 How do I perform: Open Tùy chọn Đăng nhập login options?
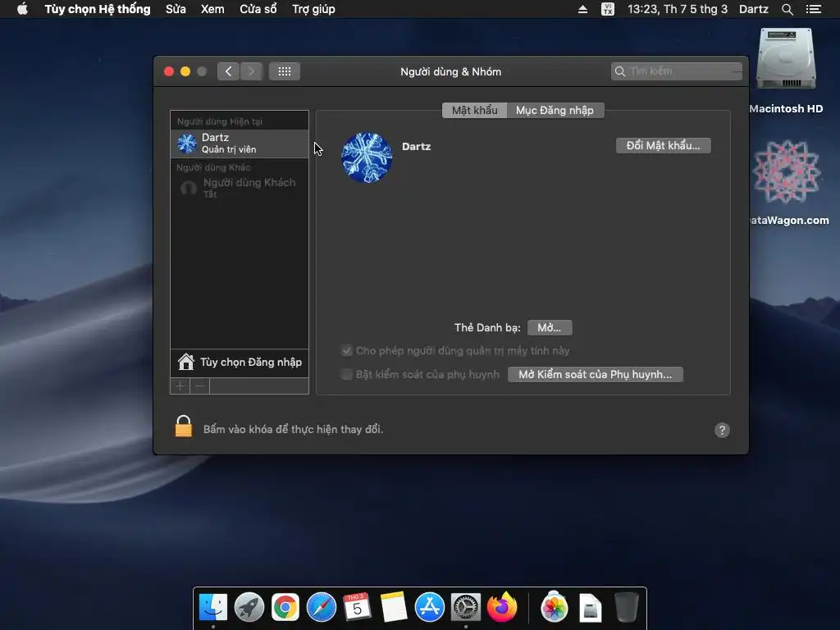pos(240,362)
